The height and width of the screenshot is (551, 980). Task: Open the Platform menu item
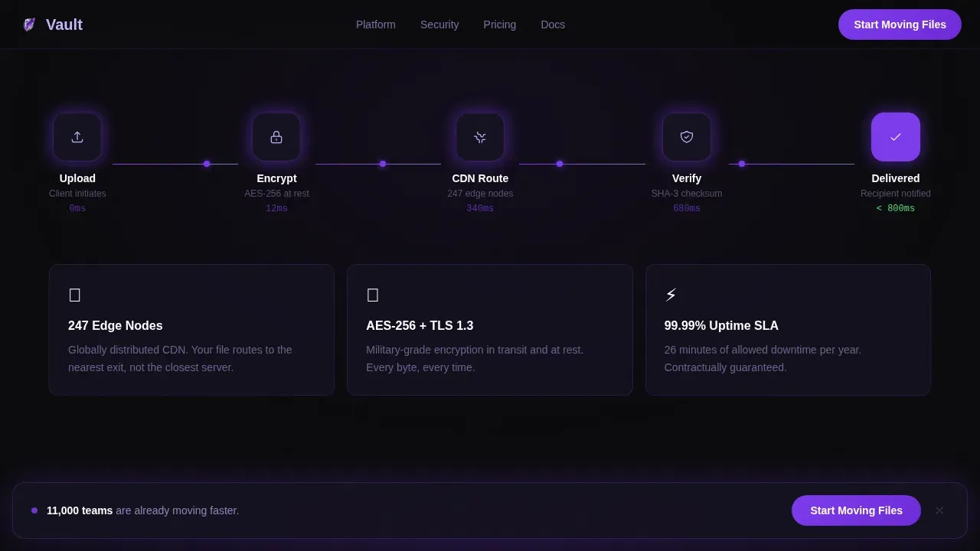(x=376, y=24)
